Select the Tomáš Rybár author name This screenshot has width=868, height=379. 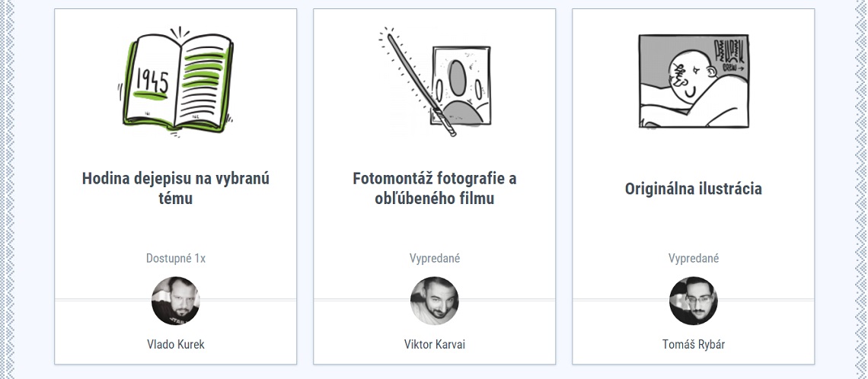coord(694,344)
